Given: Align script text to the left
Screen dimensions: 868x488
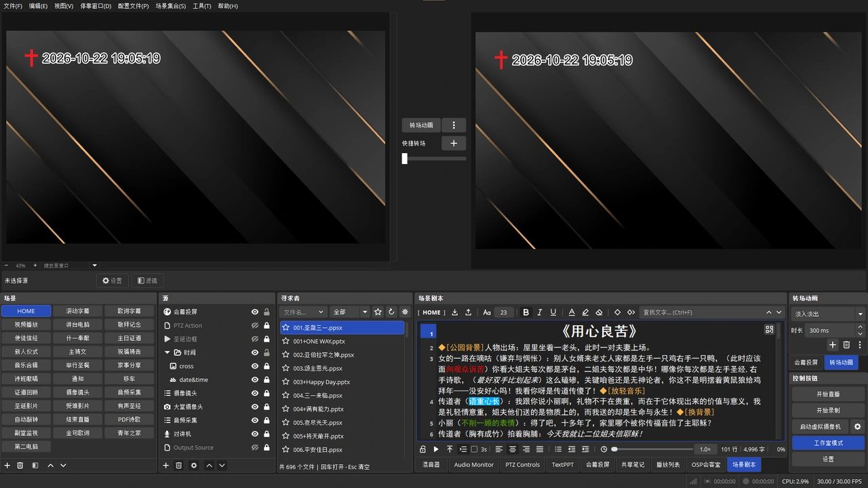Looking at the screenshot, I should (499, 449).
